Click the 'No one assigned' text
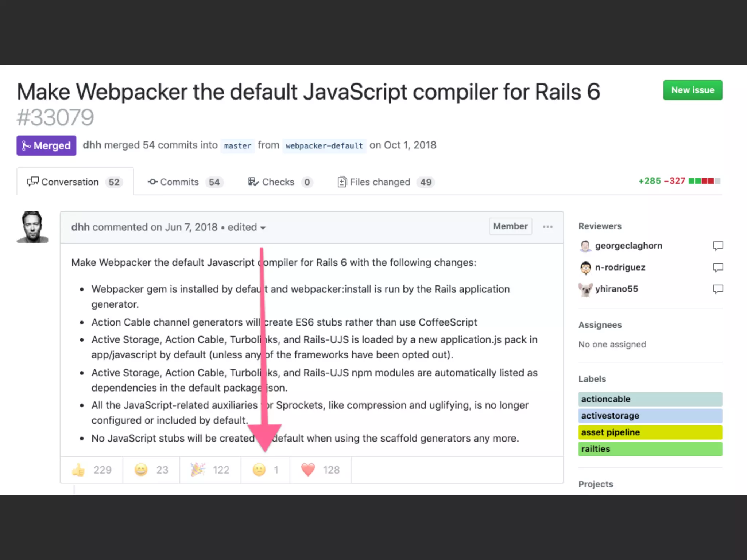 point(612,345)
